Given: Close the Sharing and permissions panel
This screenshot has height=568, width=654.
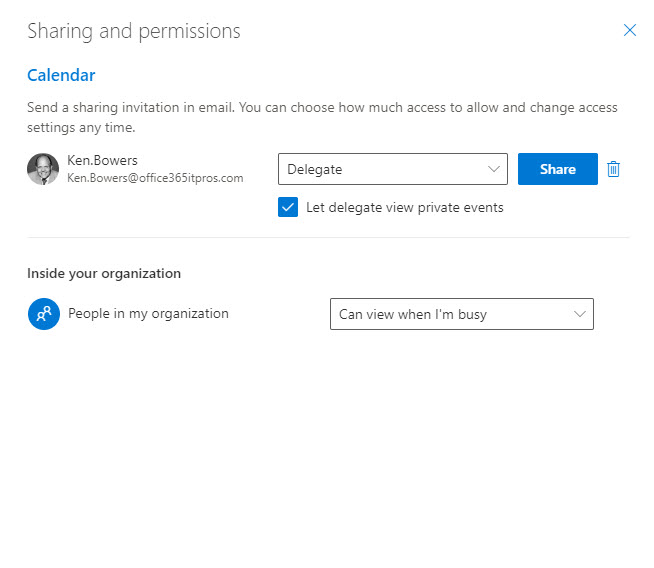Looking at the screenshot, I should [629, 30].
